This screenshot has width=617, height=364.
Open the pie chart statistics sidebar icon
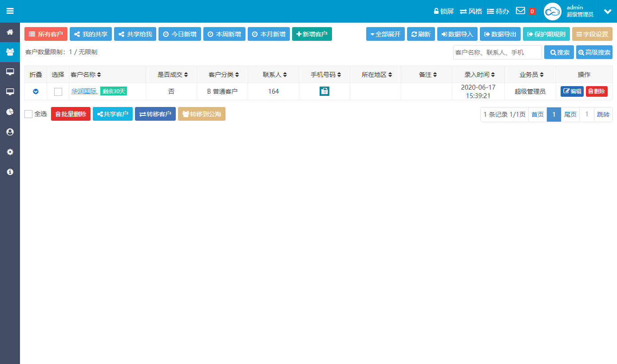click(x=10, y=112)
